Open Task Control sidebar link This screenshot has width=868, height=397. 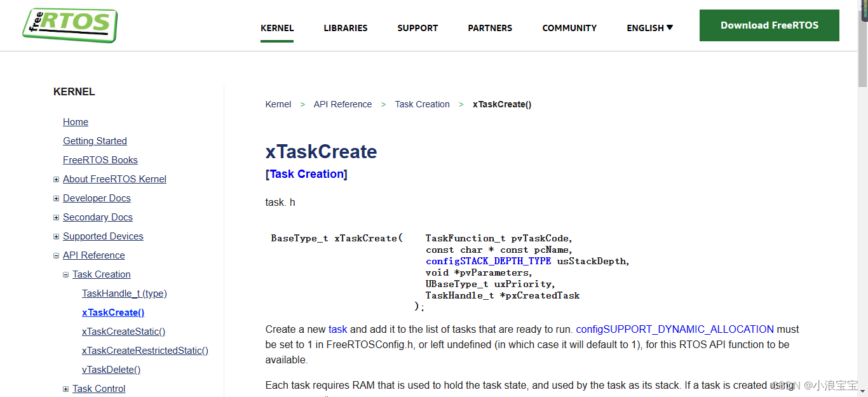99,389
